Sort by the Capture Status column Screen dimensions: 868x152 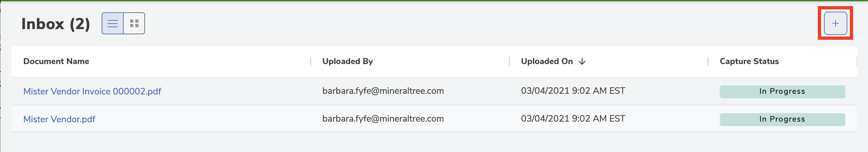tap(749, 61)
